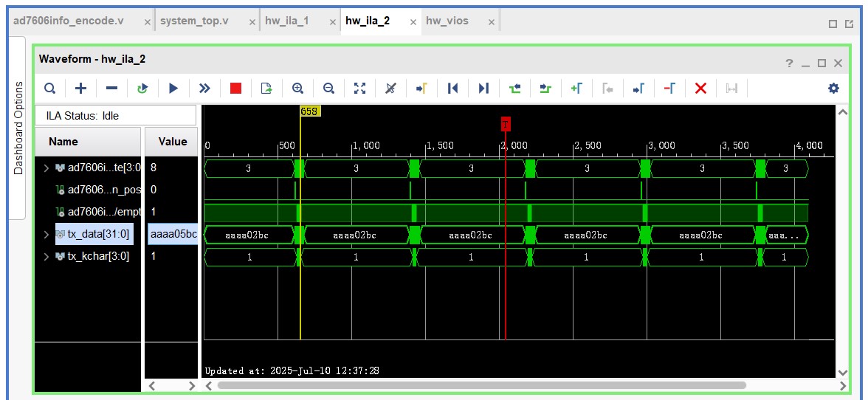Screen dimensions: 868x400
Task: Switch to ad7606info_encode.v tab
Action: [x=68, y=21]
